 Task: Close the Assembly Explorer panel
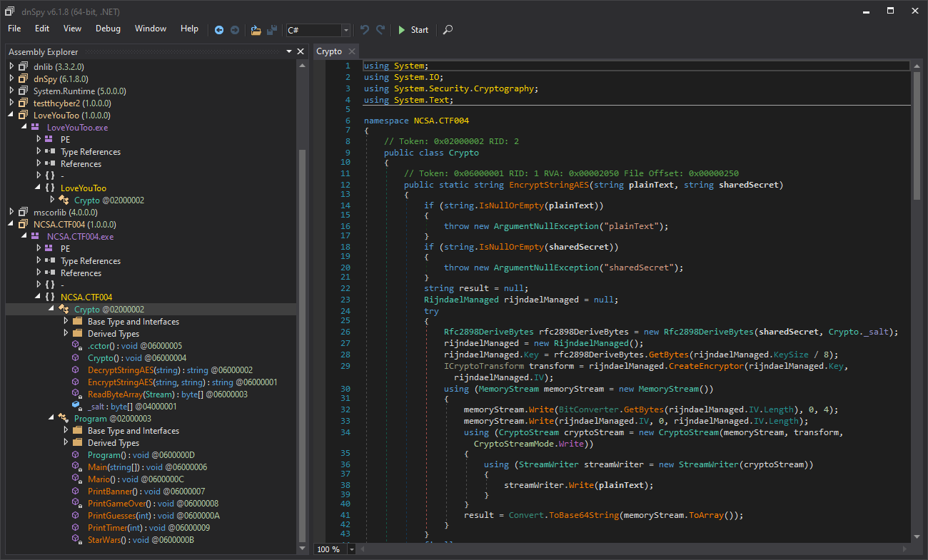301,51
